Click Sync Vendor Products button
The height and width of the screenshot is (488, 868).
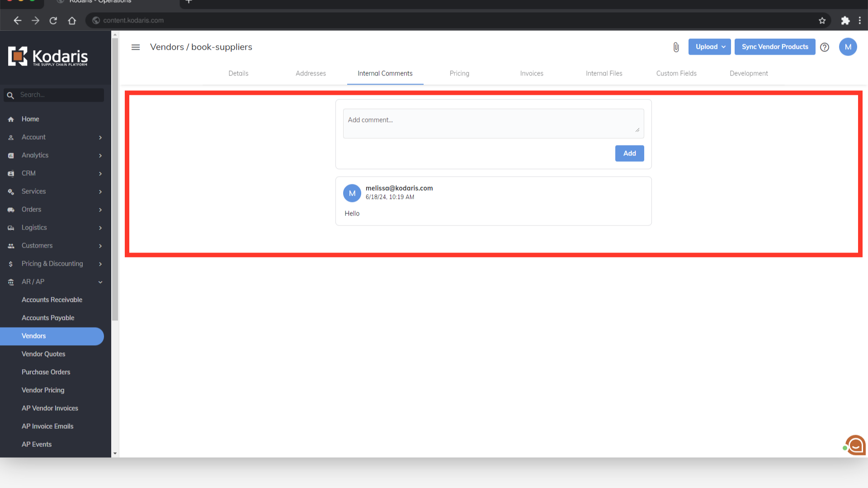pos(774,47)
